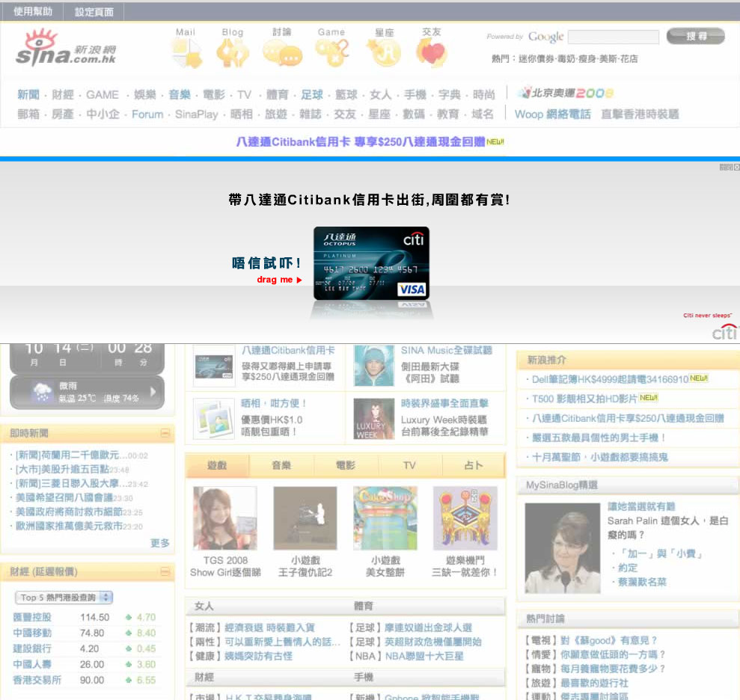Click the TGS 2008 Show Girl thumbnail
Screen dimensions: 740x700
pyautogui.click(x=225, y=518)
